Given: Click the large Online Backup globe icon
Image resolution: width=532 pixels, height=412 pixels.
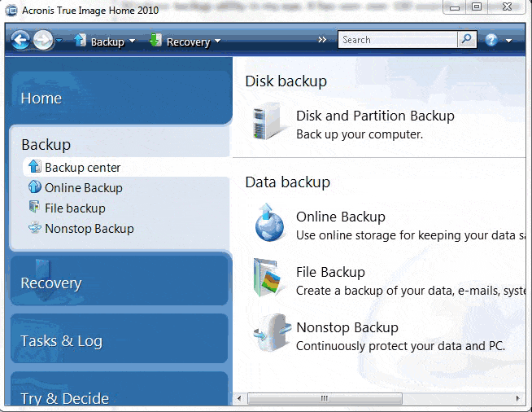Looking at the screenshot, I should (x=269, y=222).
